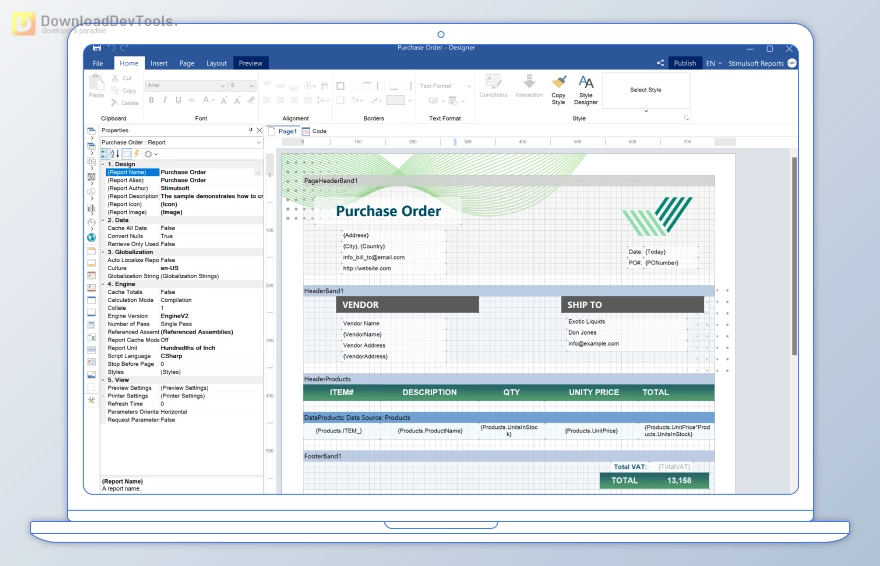Image resolution: width=880 pixels, height=566 pixels.
Task: Switch to the Page ribbon tab
Action: pos(187,63)
